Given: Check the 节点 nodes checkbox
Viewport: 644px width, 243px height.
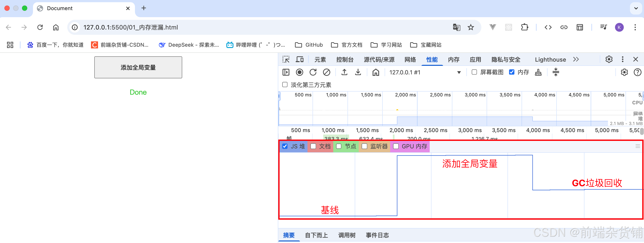Looking at the screenshot, I should [339, 146].
